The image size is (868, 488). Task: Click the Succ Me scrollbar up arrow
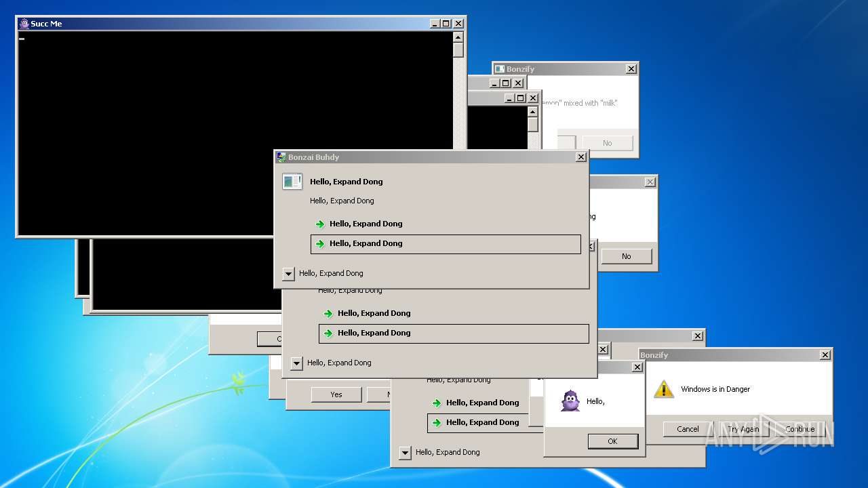[x=458, y=37]
